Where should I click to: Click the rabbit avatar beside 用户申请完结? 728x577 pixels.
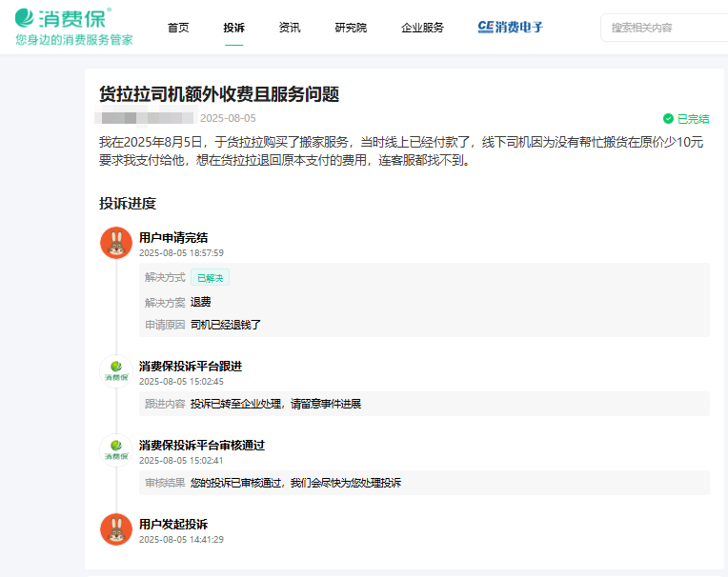[116, 243]
